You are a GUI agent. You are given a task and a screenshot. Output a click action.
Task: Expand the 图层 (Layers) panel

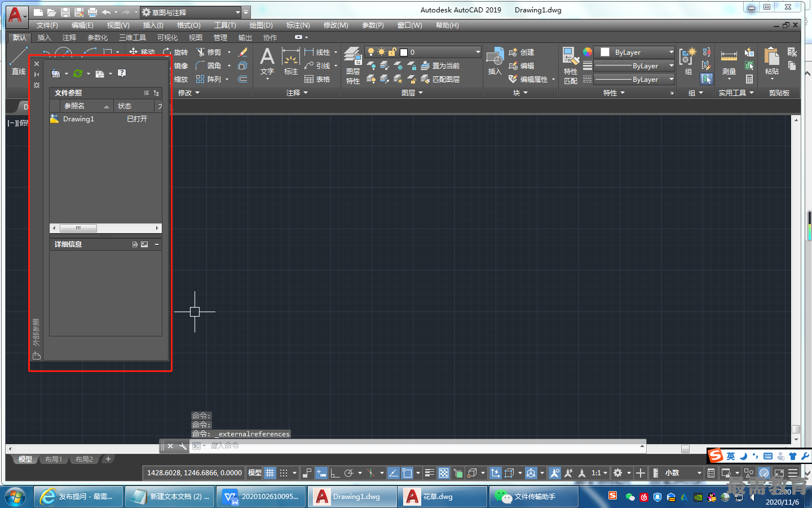click(412, 93)
